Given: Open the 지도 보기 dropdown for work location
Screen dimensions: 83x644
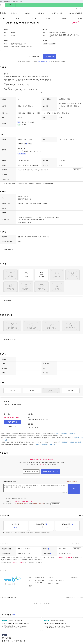Looking at the screenshot, I should coord(77,170).
